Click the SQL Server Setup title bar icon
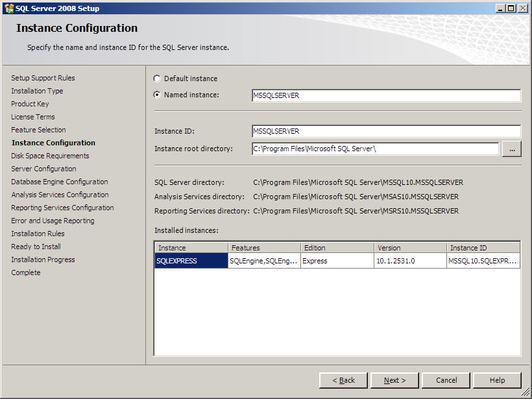 pos(9,8)
